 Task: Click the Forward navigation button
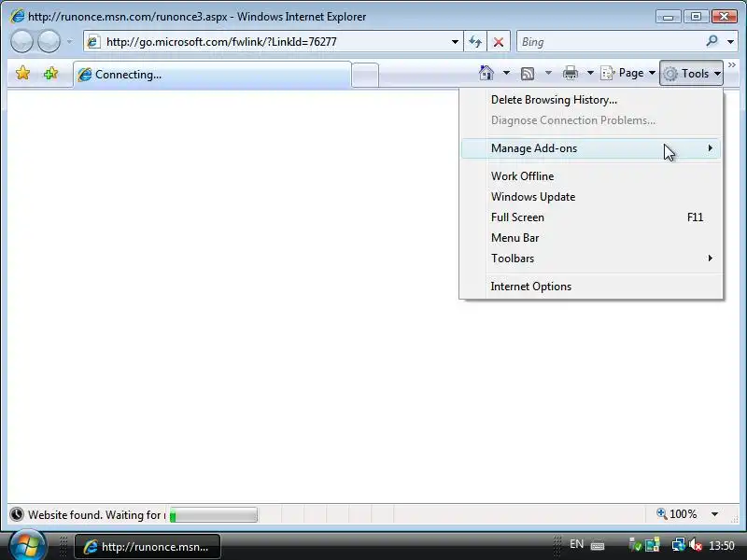[49, 41]
